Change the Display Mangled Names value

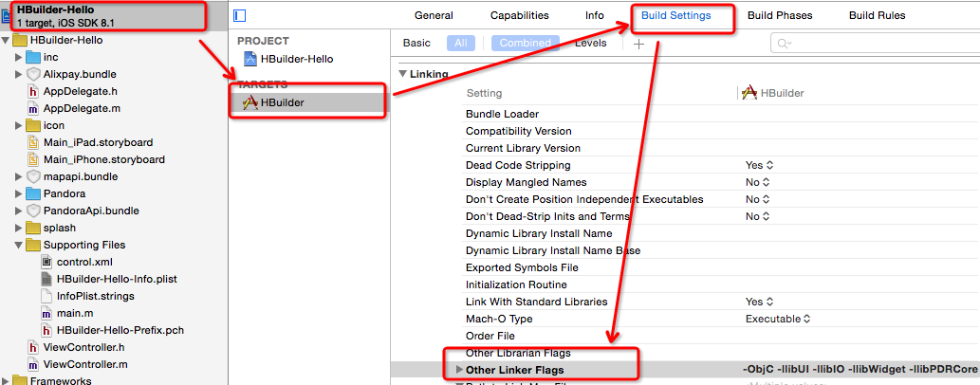(757, 182)
